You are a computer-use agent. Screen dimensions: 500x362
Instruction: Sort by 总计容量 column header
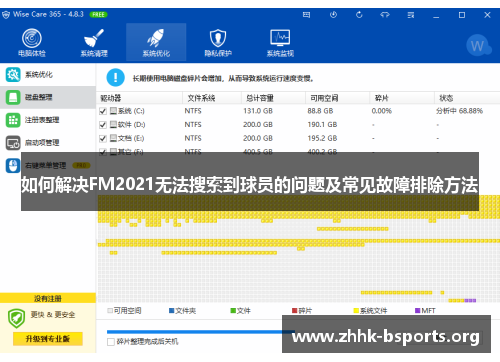273,98
